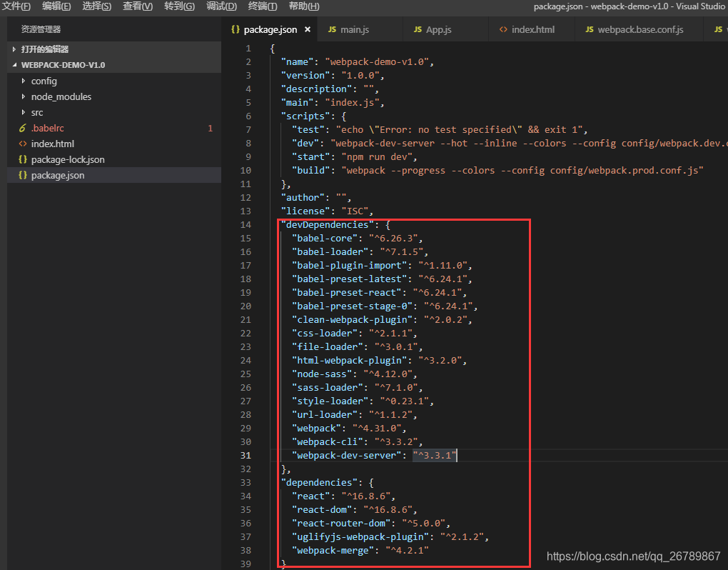Image resolution: width=728 pixels, height=570 pixels.
Task: Switch to the main.js tab
Action: point(360,29)
